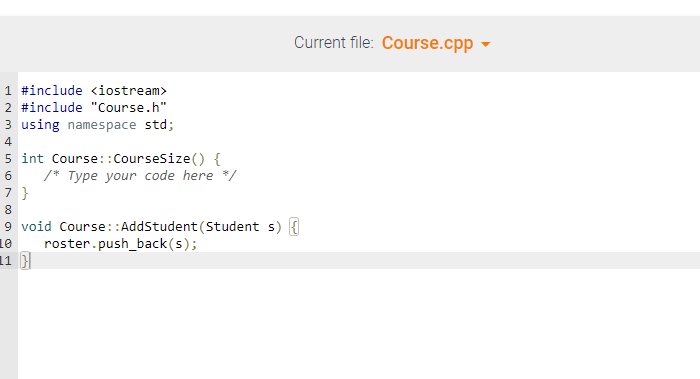
Task: Click the highlighted opening brace on line 9
Action: click(294, 227)
